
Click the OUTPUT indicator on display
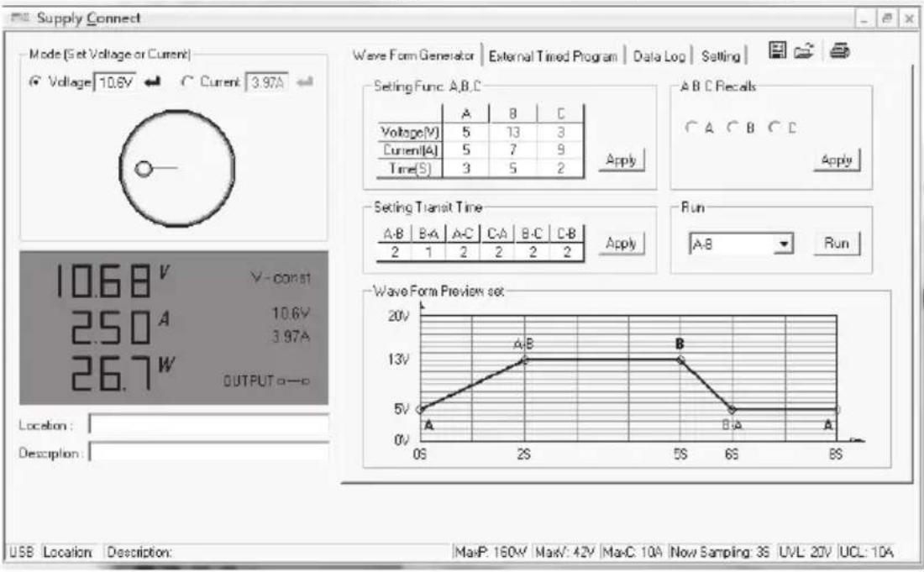point(266,381)
